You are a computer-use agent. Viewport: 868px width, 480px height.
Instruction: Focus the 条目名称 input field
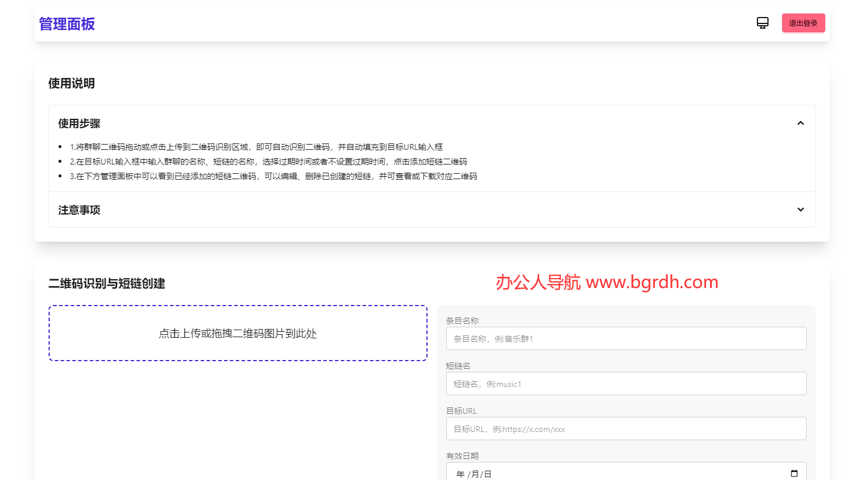pyautogui.click(x=626, y=338)
